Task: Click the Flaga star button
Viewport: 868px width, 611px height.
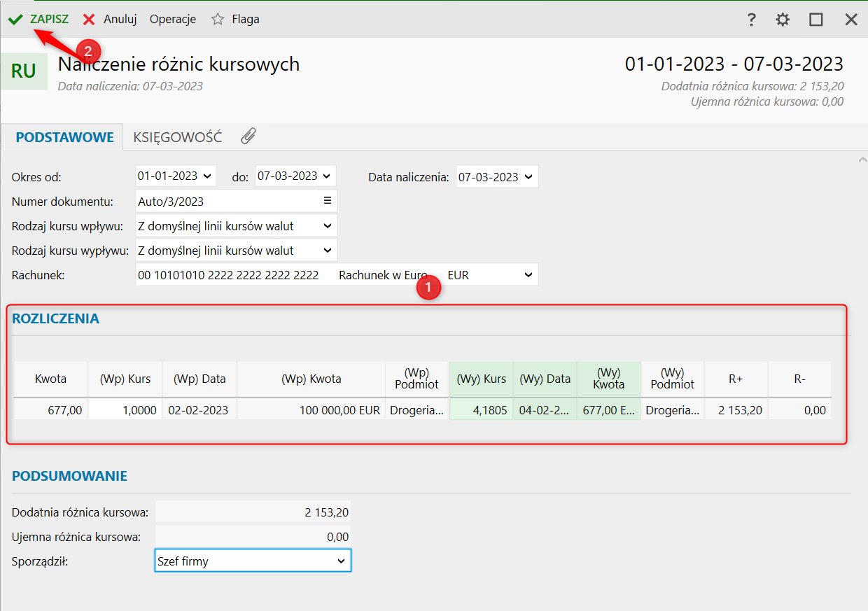Action: [235, 20]
